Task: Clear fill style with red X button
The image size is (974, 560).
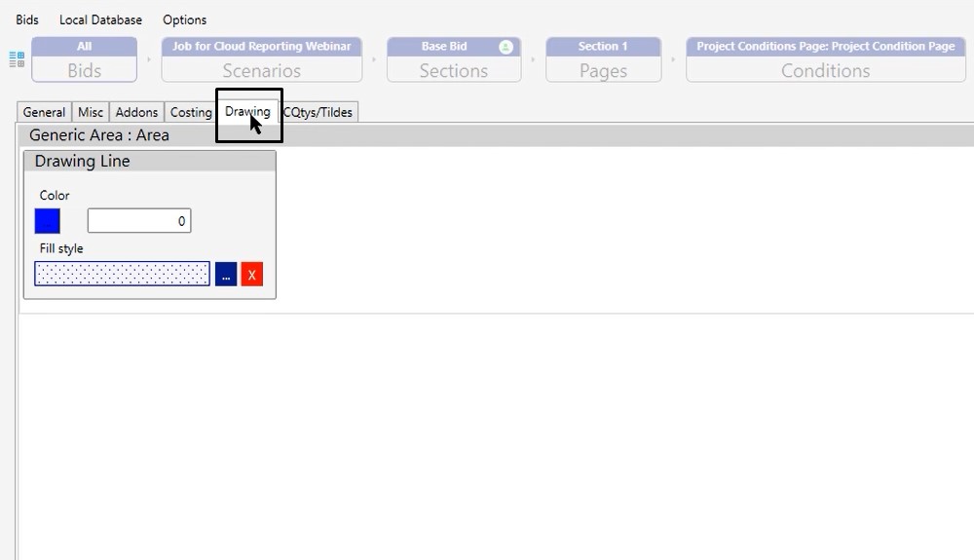Action: [251, 275]
